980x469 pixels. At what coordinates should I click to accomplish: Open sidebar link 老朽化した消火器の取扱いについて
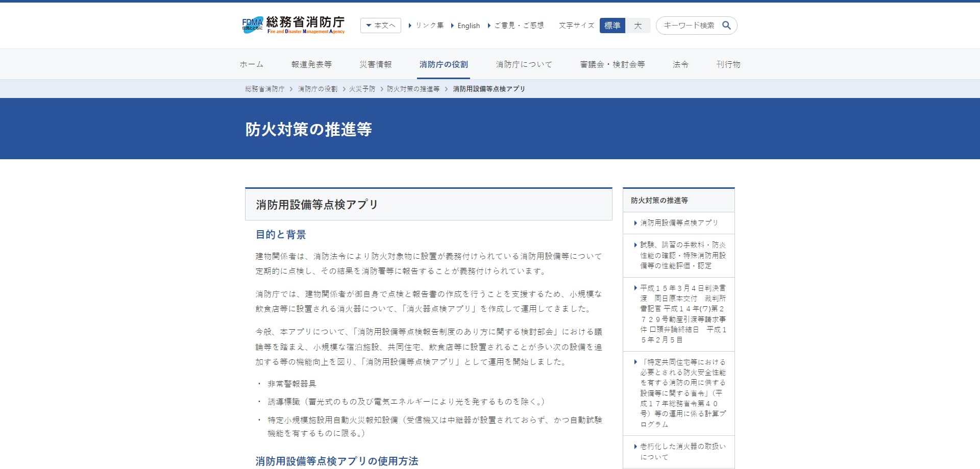click(x=679, y=452)
